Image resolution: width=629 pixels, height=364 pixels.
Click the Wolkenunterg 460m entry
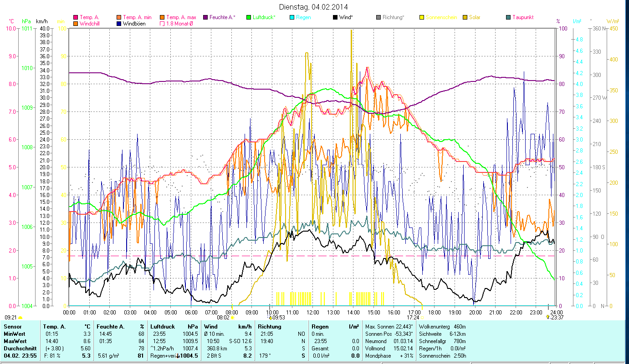442,327
